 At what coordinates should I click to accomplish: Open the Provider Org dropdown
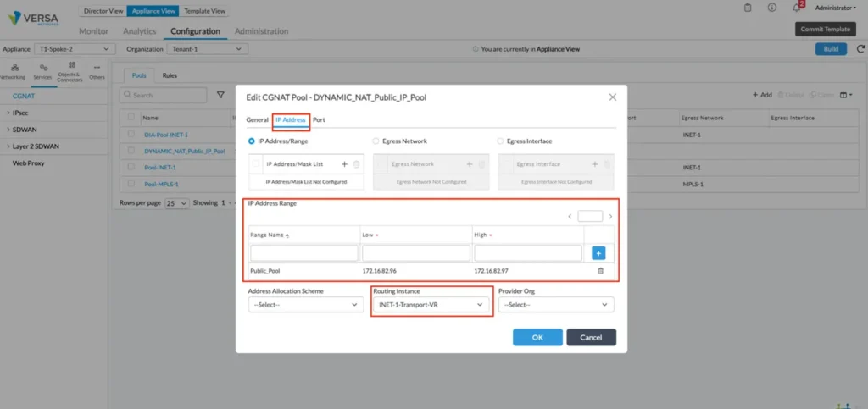[x=556, y=305]
